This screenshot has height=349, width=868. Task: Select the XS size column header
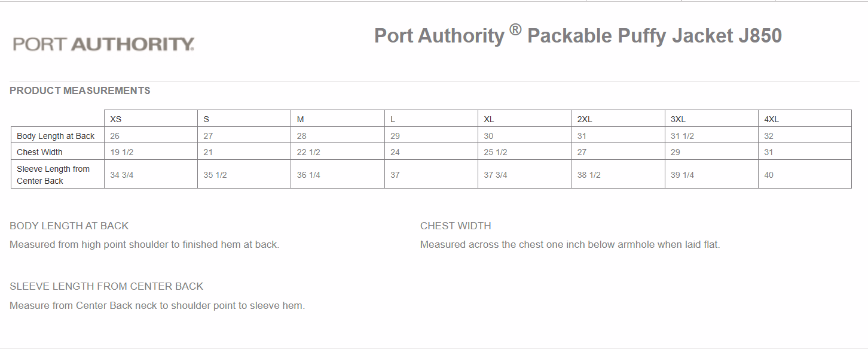[x=116, y=119]
